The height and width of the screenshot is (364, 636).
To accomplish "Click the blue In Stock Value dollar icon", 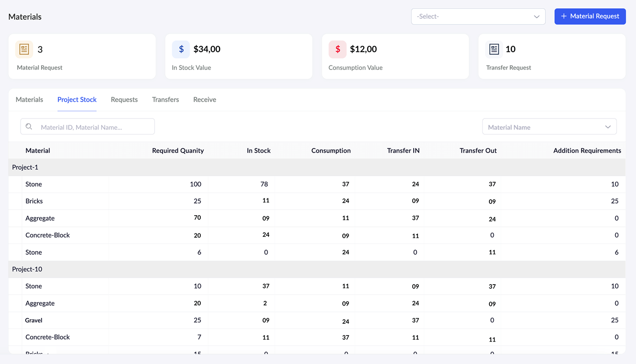I will [x=181, y=49].
